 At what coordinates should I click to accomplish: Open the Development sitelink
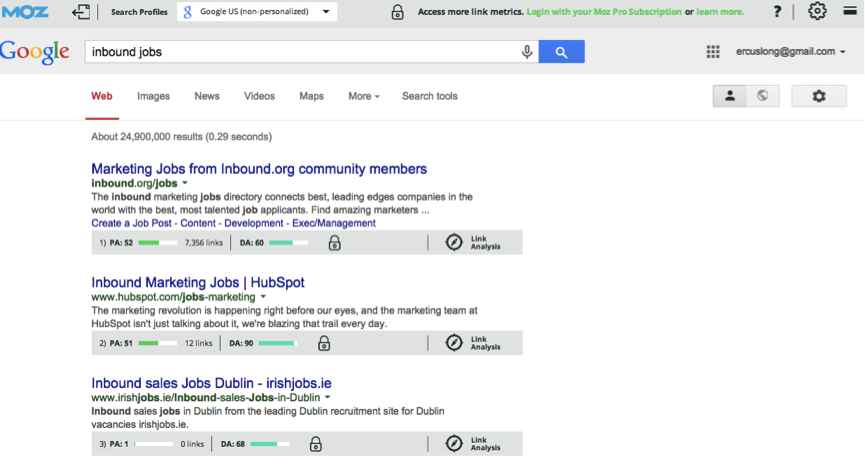pos(253,223)
